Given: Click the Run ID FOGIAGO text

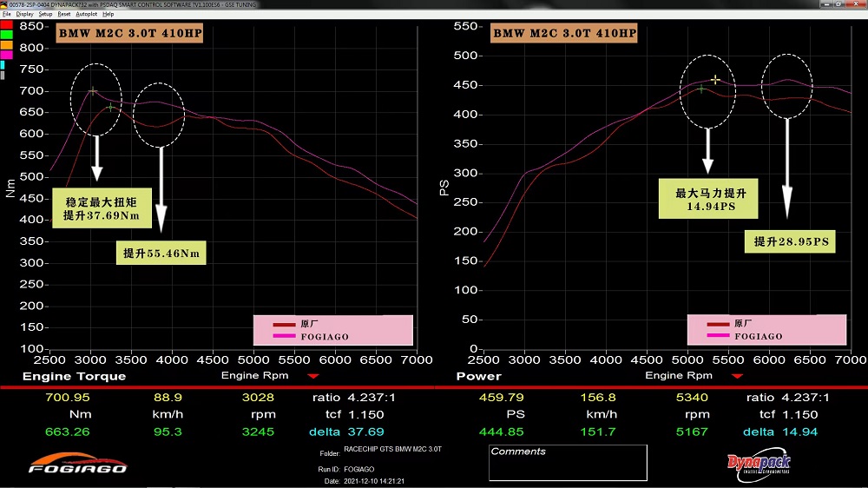Looking at the screenshot, I should (358, 469).
